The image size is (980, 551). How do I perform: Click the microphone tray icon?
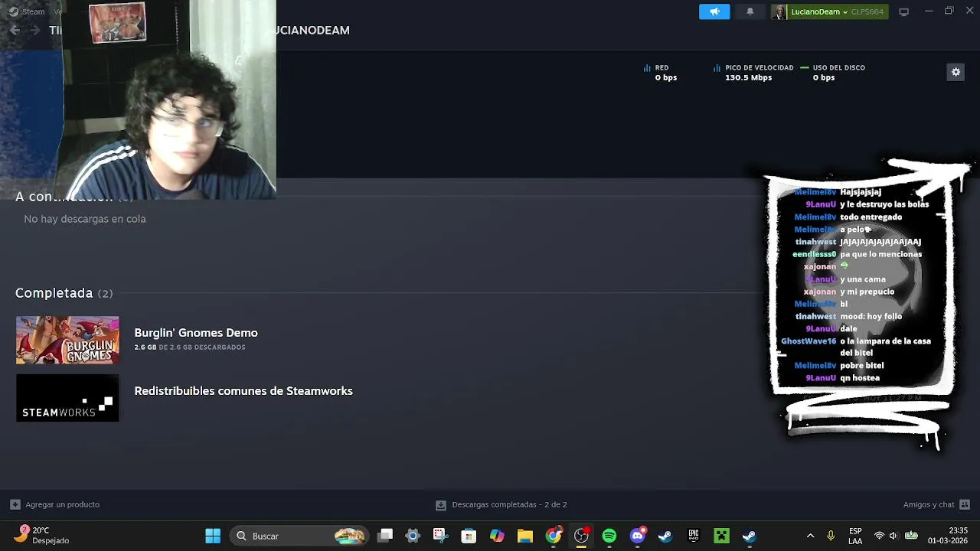tap(831, 536)
